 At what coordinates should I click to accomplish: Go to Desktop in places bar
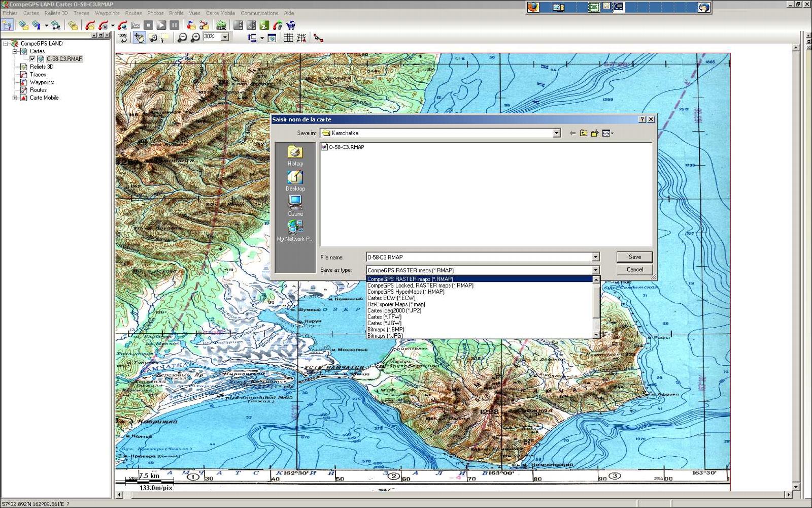pyautogui.click(x=295, y=181)
